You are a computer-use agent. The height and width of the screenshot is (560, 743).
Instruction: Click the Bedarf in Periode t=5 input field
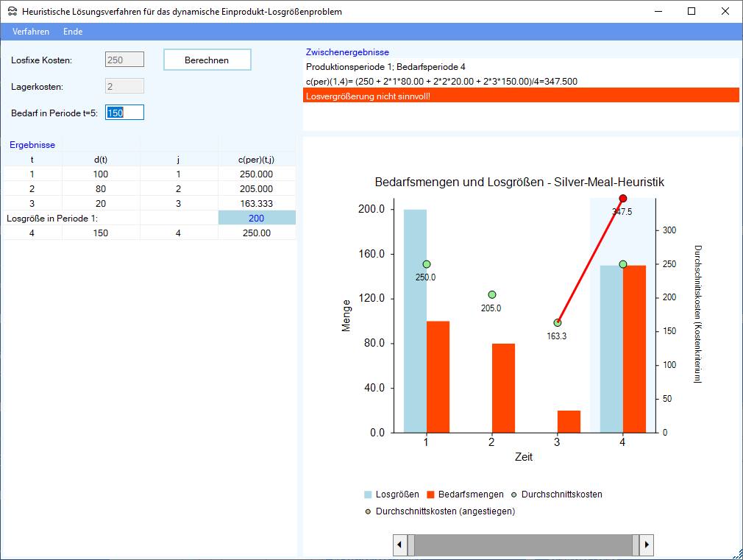124,113
